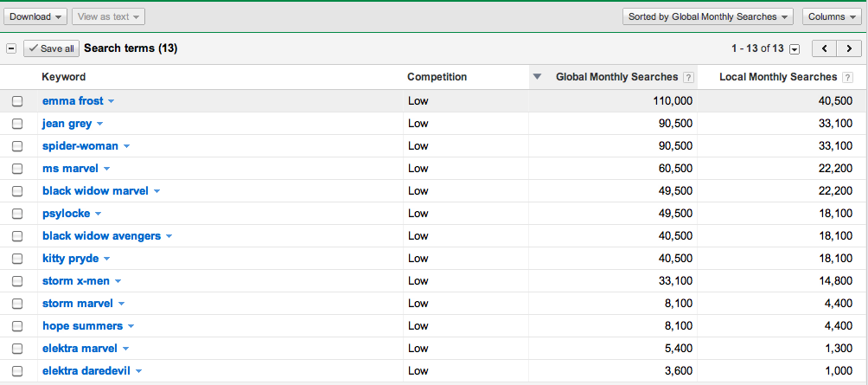Sort by Global Monthly Searches header
The width and height of the screenshot is (868, 385).
pyautogui.click(x=616, y=77)
